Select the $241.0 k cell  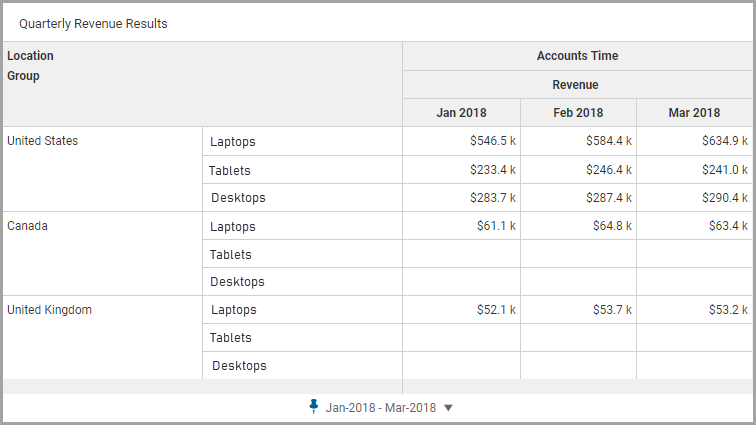point(694,170)
